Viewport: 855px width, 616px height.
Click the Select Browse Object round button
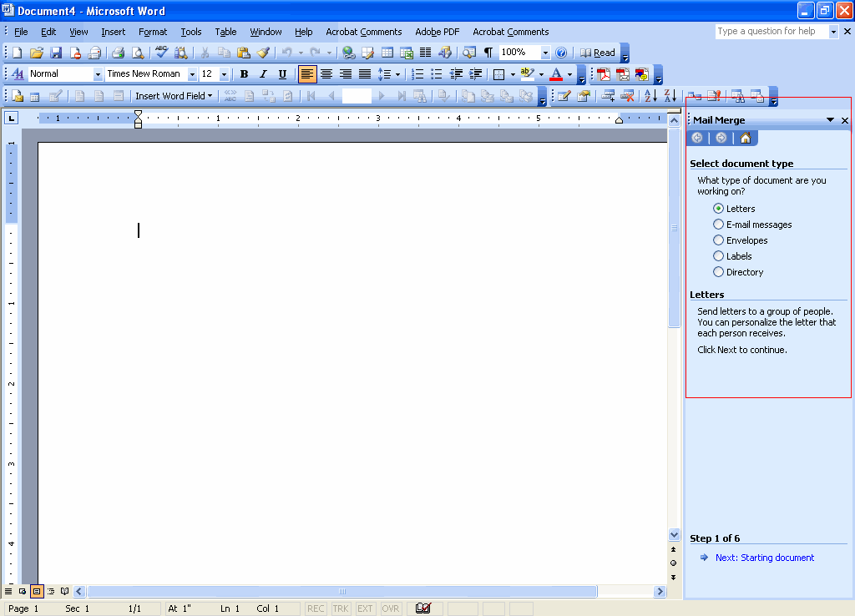[x=674, y=563]
